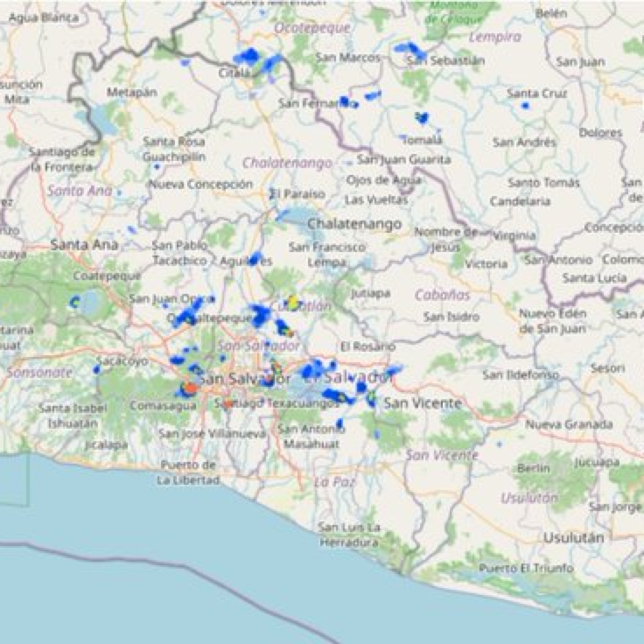Click the Cabañas department label
The height and width of the screenshot is (644, 644).
tap(442, 295)
